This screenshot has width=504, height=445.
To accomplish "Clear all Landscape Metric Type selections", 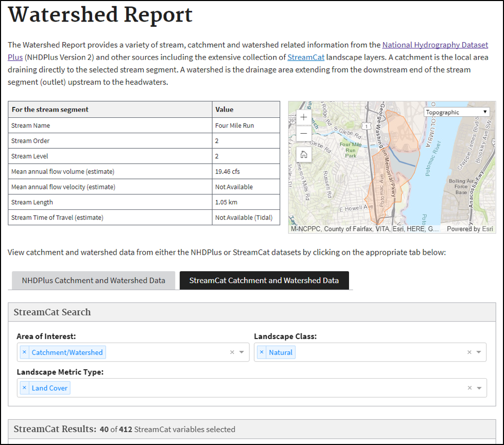I will point(469,388).
